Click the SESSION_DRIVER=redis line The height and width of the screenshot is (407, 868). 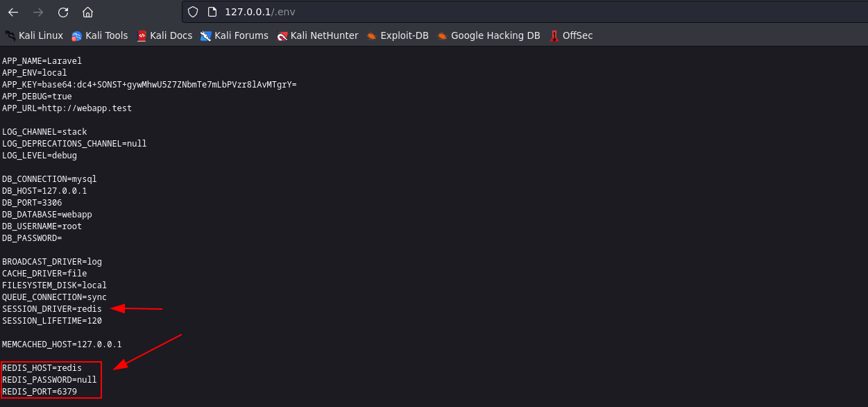(x=52, y=309)
